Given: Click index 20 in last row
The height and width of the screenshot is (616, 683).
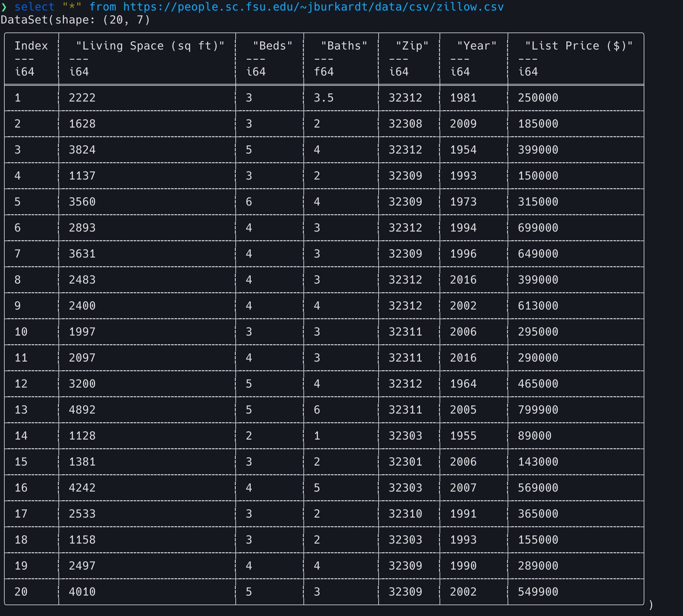Looking at the screenshot, I should click(x=21, y=592).
